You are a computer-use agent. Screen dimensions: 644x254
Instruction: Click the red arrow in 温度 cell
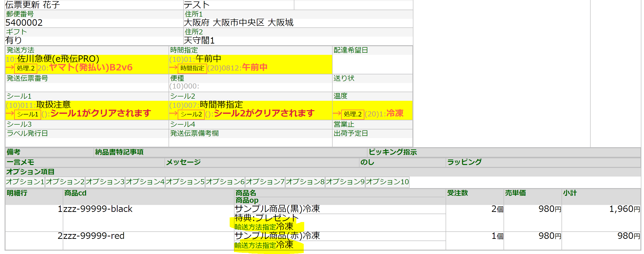tap(336, 114)
